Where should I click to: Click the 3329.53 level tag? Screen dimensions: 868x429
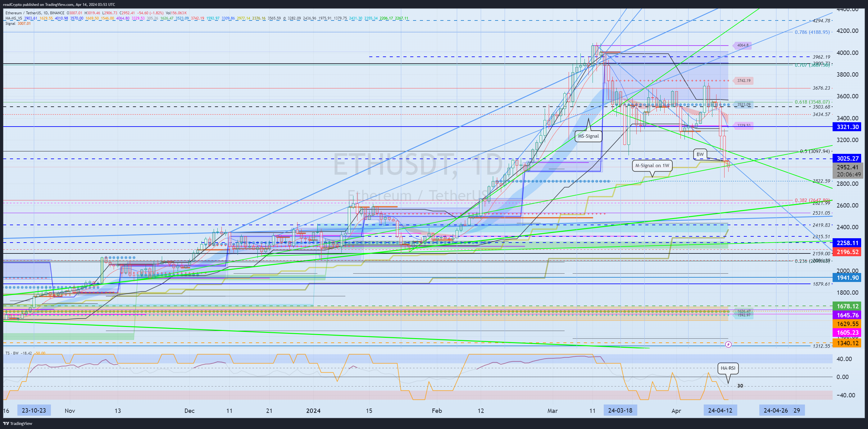(x=743, y=126)
